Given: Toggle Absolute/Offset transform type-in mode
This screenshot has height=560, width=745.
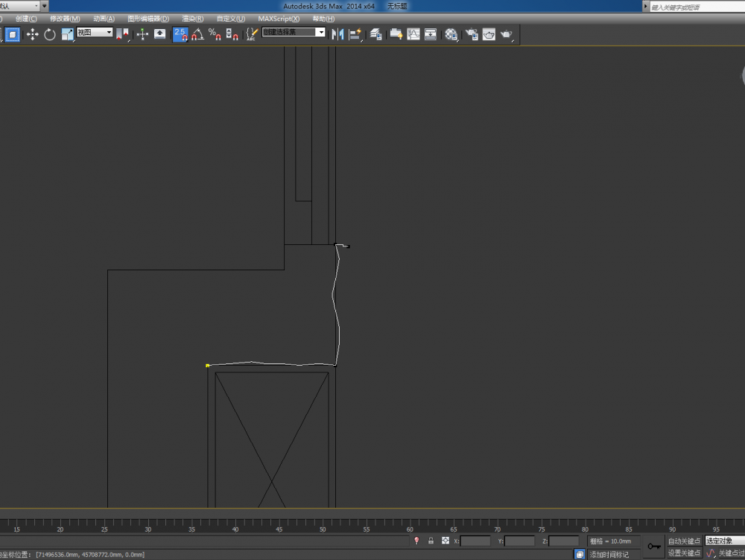Looking at the screenshot, I should (x=446, y=541).
